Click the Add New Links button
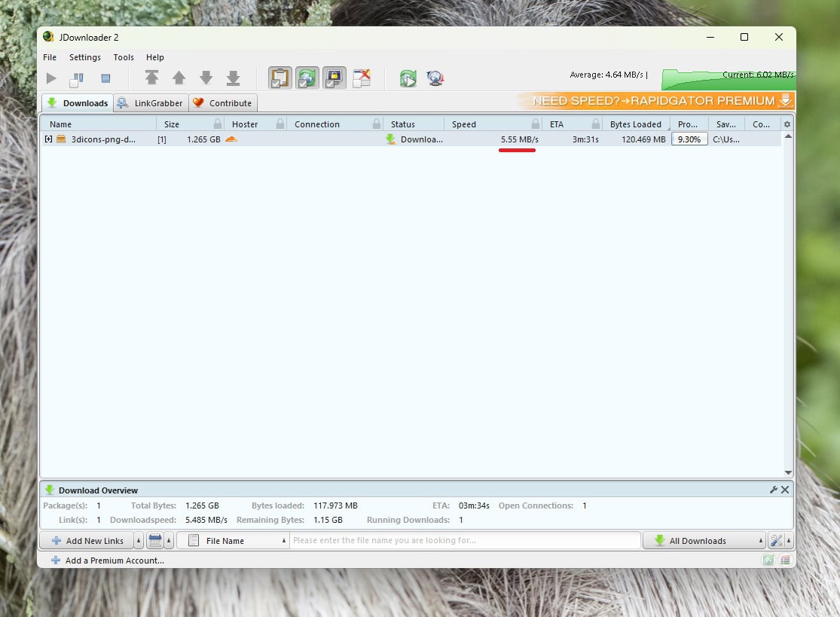Viewport: 840px width, 617px height. [89, 540]
